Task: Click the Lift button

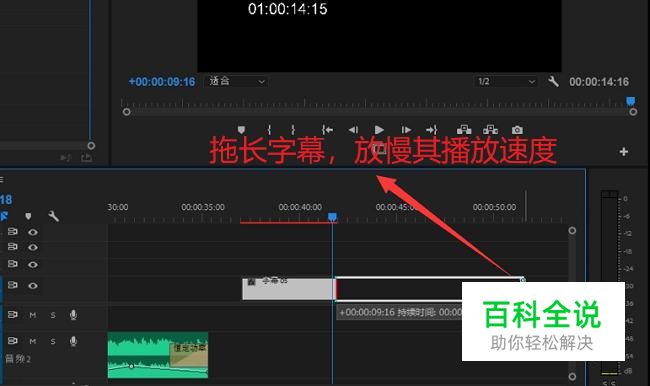Action: point(464,130)
